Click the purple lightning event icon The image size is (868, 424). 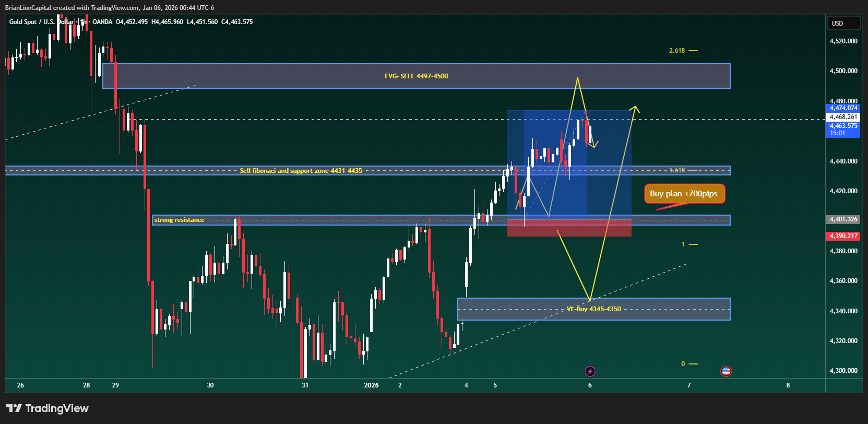590,371
